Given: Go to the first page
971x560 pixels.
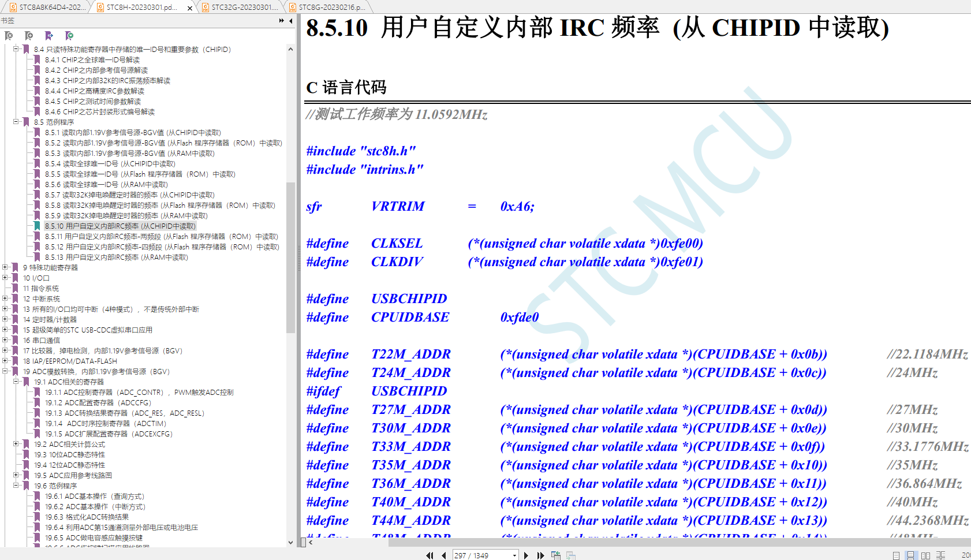Looking at the screenshot, I should [430, 555].
